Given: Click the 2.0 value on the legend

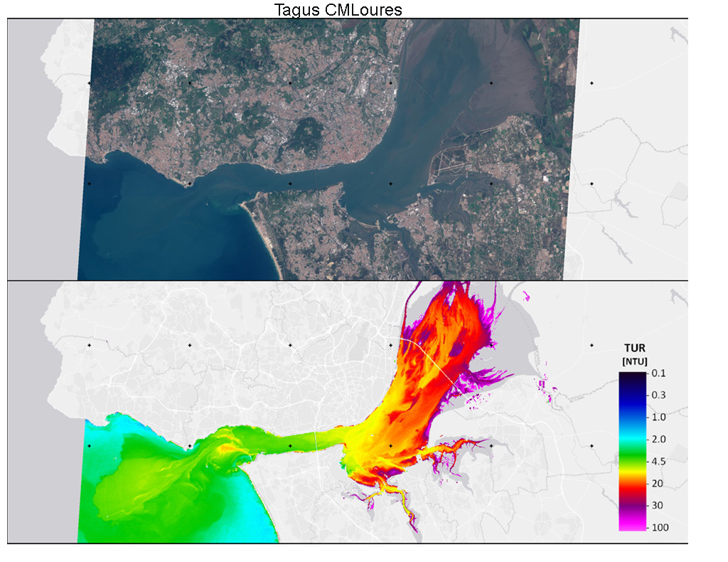Looking at the screenshot, I should pyautogui.click(x=658, y=439).
